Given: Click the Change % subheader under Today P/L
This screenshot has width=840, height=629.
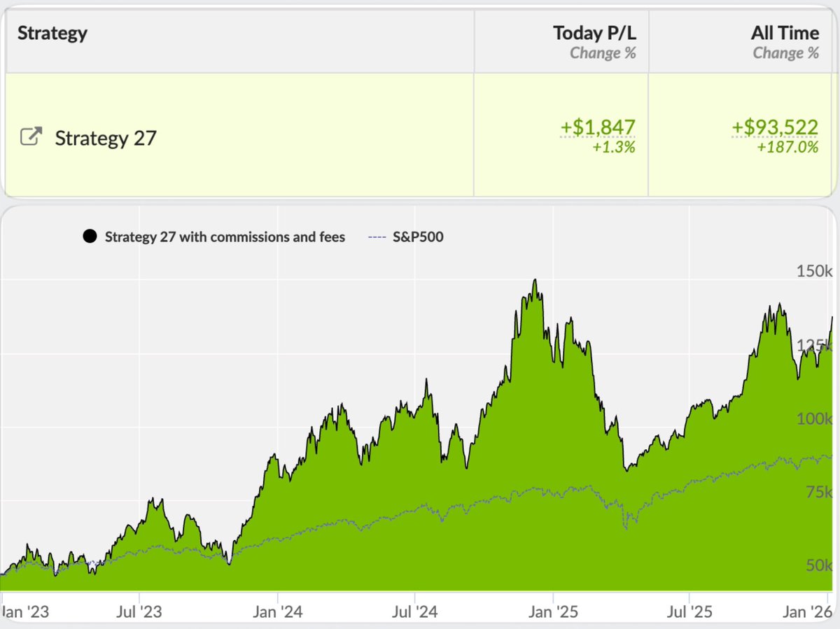Looking at the screenshot, I should click(602, 52).
